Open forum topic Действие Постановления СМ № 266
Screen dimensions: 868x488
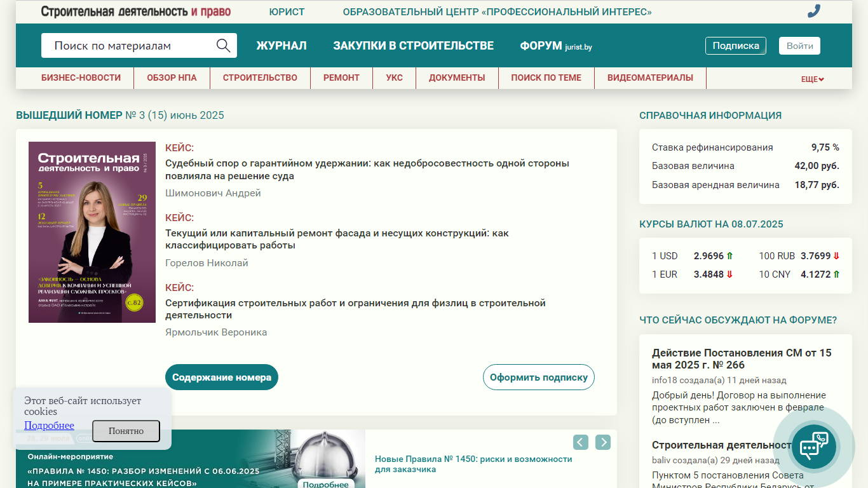742,359
